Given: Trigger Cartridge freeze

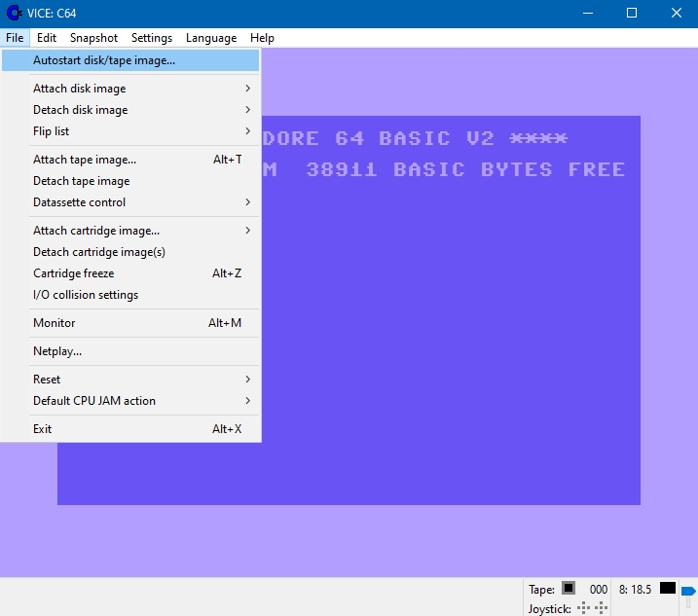Looking at the screenshot, I should pos(130,273).
